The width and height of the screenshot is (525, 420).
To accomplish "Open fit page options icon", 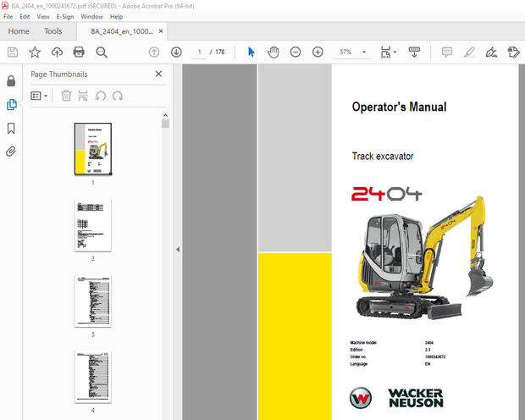I will pos(385,52).
